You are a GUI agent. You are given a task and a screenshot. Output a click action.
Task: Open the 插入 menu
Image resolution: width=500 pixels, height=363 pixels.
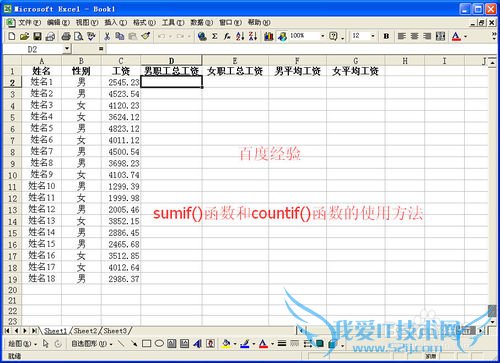tap(116, 22)
